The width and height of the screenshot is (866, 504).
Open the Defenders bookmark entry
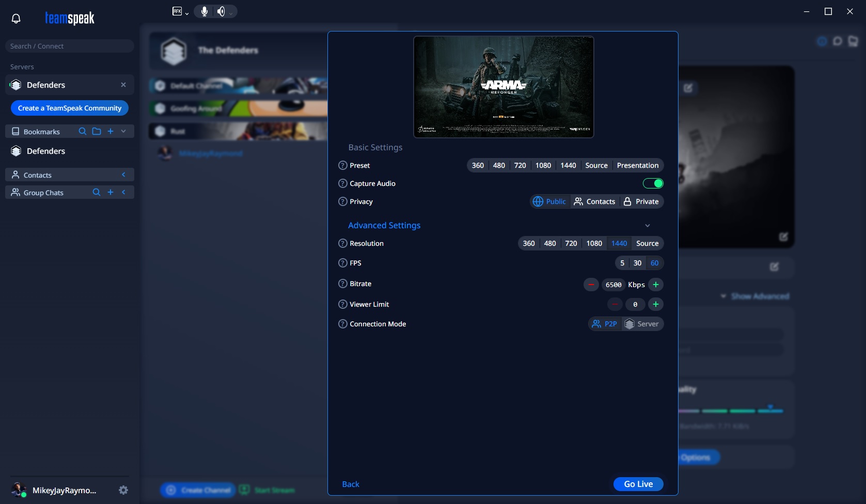(x=70, y=151)
